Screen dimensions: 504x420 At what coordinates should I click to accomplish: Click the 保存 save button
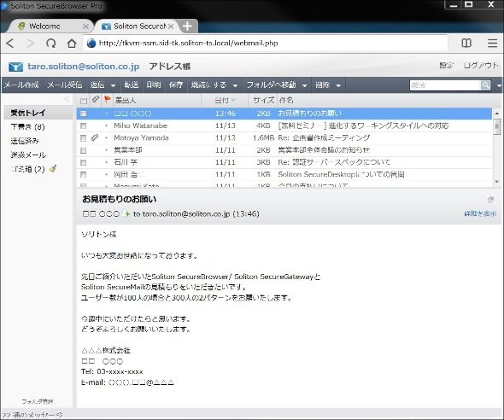tap(175, 85)
